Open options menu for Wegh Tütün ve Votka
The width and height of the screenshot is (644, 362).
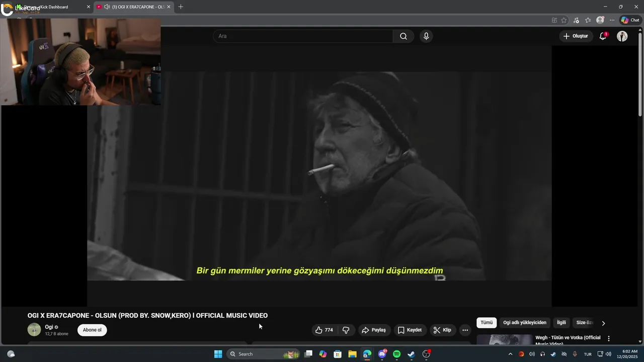tap(609, 339)
